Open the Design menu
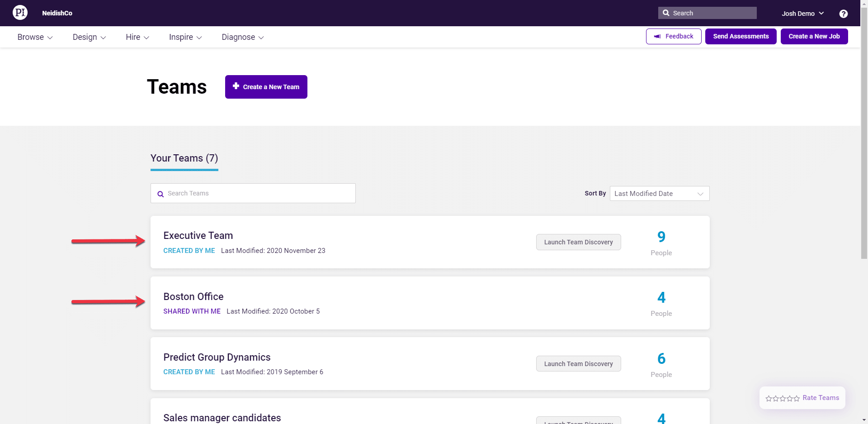 click(89, 37)
